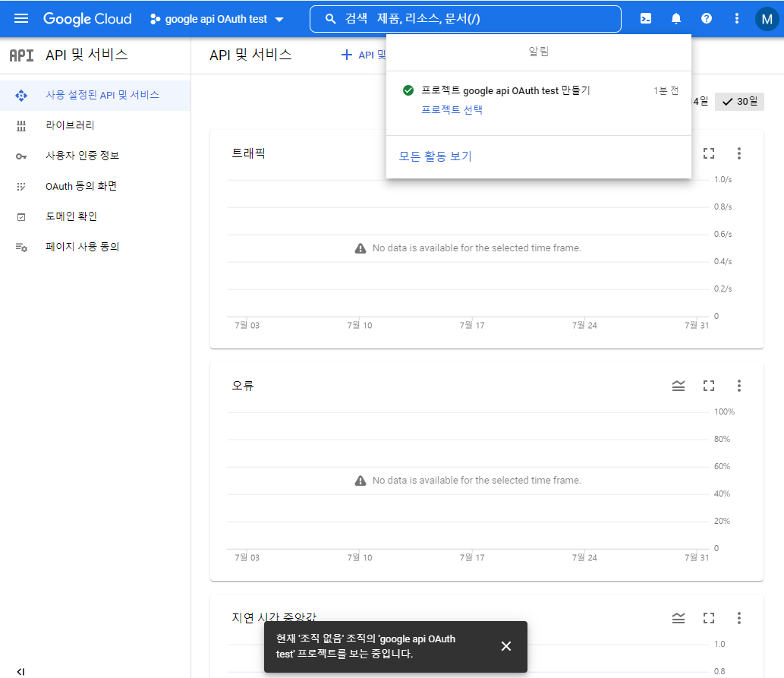This screenshot has width=784, height=678.
Task: Open 도메인 확인 sidebar item
Action: pos(95,216)
